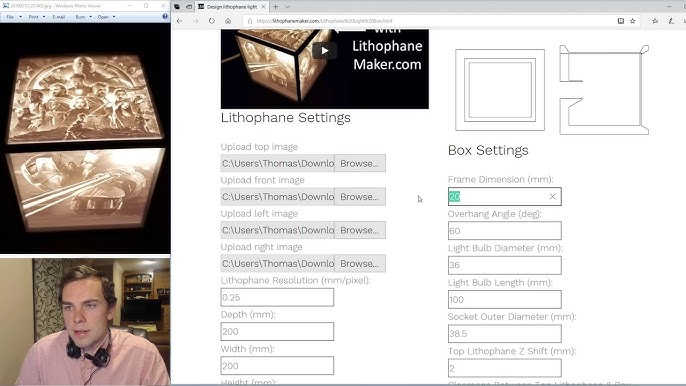
Task: Browse for the left image file
Action: click(360, 230)
